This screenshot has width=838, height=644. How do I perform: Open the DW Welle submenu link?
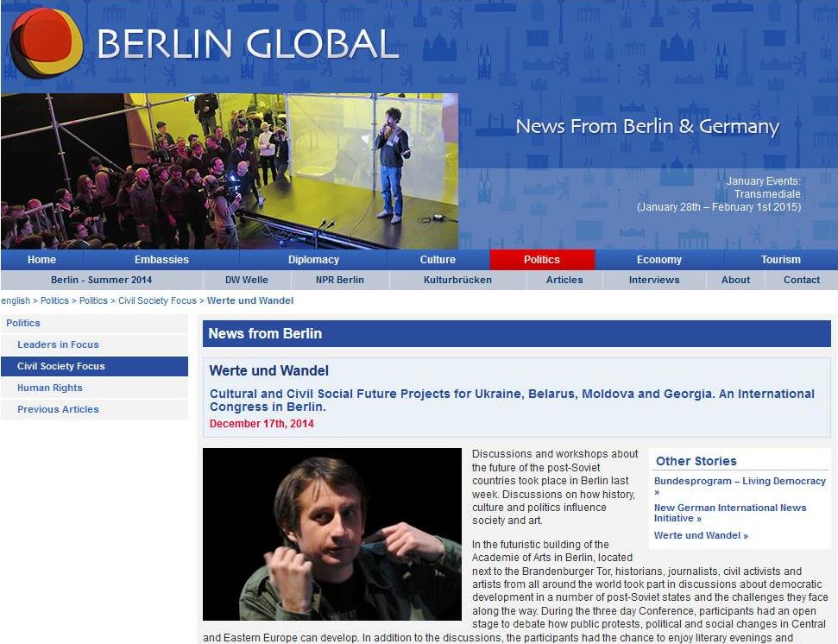[246, 280]
